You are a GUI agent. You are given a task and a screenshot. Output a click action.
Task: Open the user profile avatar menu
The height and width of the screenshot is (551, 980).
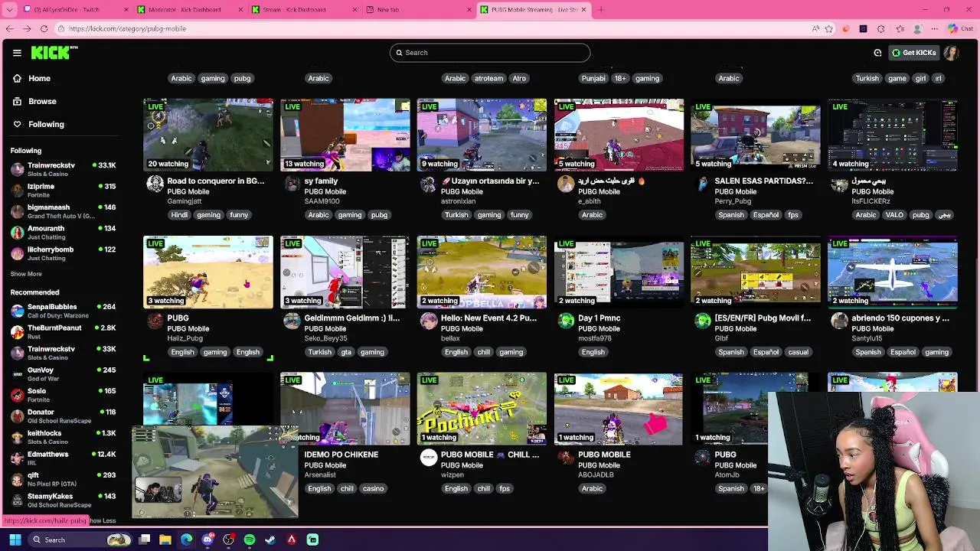(951, 53)
